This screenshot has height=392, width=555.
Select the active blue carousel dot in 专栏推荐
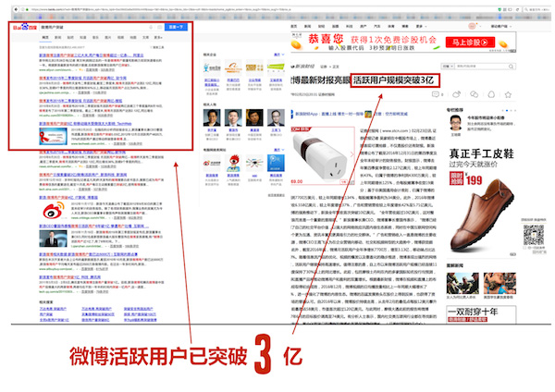pos(507,110)
